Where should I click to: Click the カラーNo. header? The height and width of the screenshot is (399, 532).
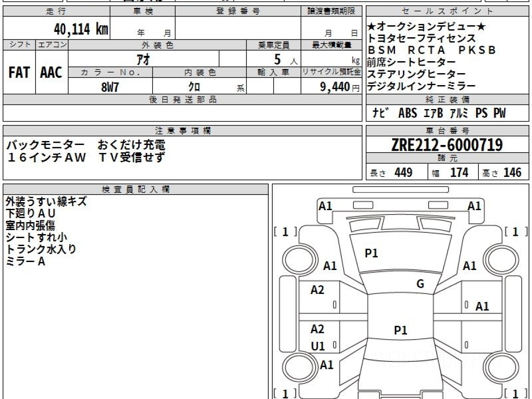(110, 72)
